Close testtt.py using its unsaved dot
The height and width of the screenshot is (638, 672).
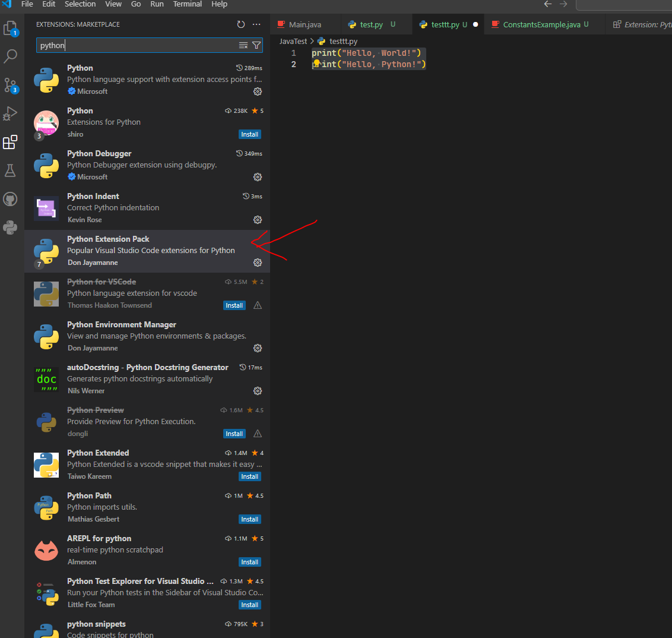pos(476,24)
